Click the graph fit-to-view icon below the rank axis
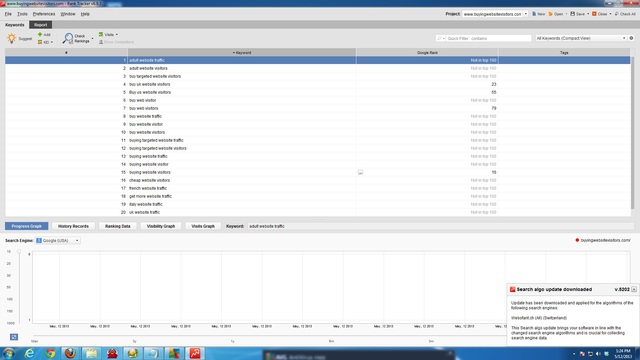The image size is (640, 360). pyautogui.click(x=14, y=337)
